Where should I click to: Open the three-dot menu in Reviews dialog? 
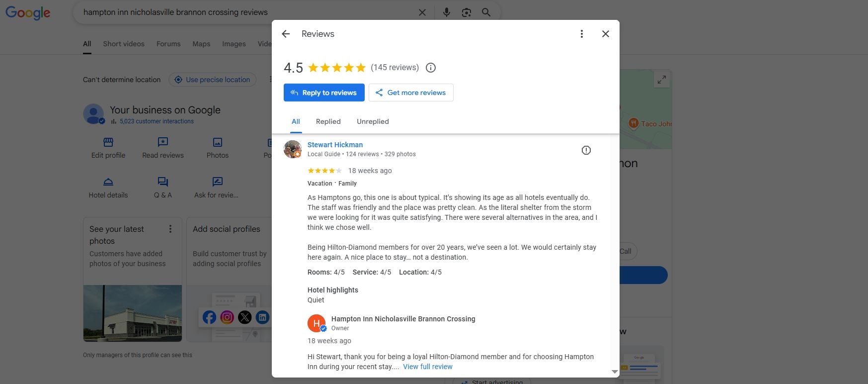click(x=581, y=34)
